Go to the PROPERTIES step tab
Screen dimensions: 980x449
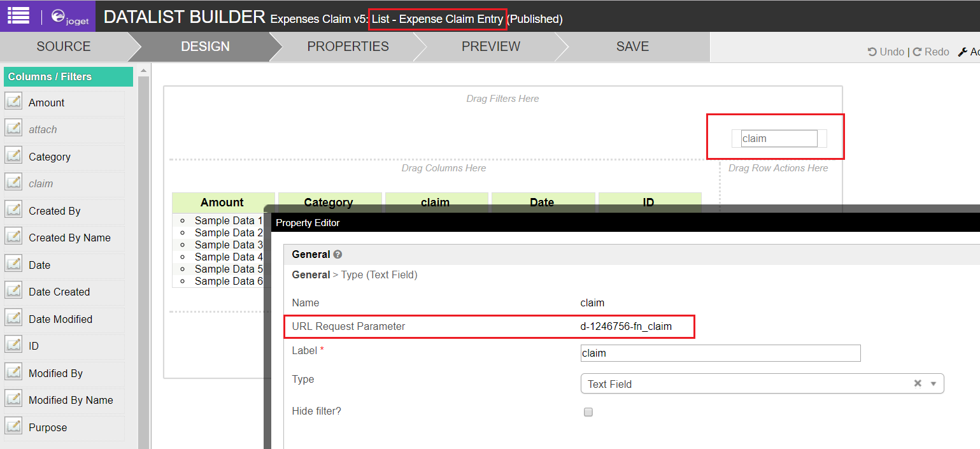(348, 46)
